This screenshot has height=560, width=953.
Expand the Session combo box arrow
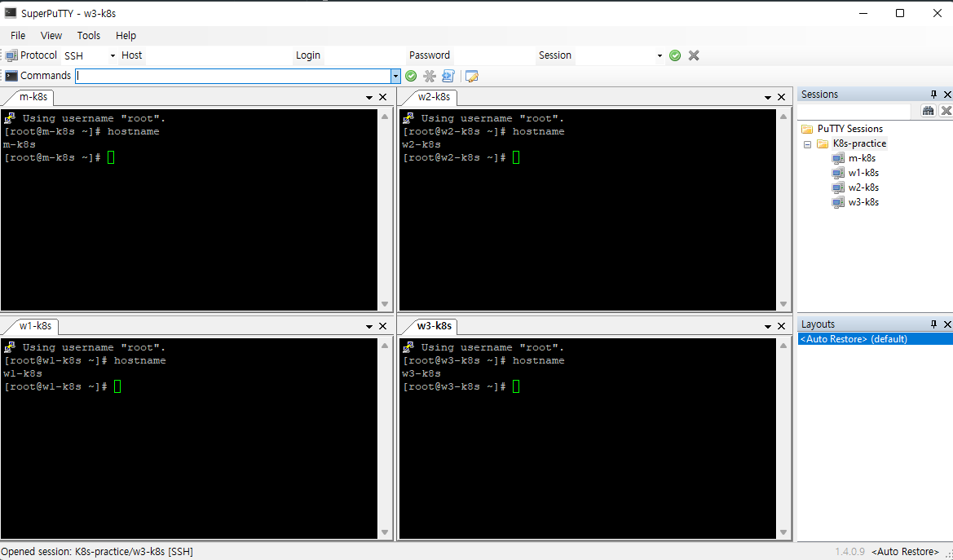point(660,56)
